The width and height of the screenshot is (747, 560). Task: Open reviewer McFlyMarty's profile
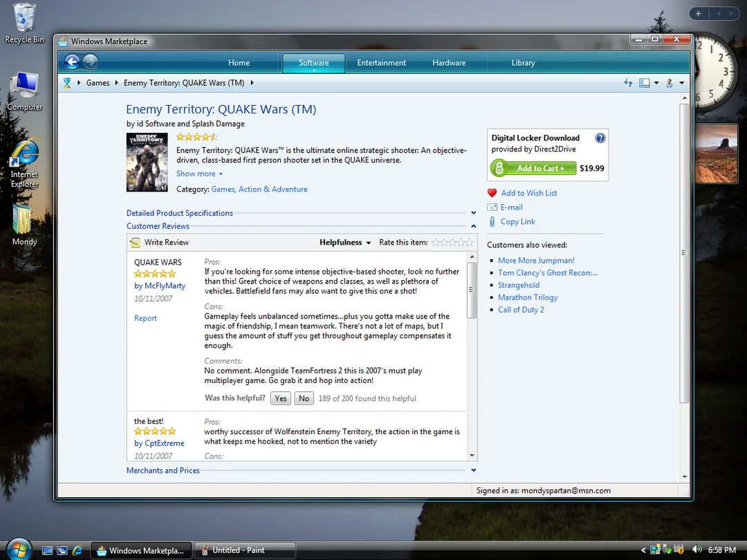165,286
